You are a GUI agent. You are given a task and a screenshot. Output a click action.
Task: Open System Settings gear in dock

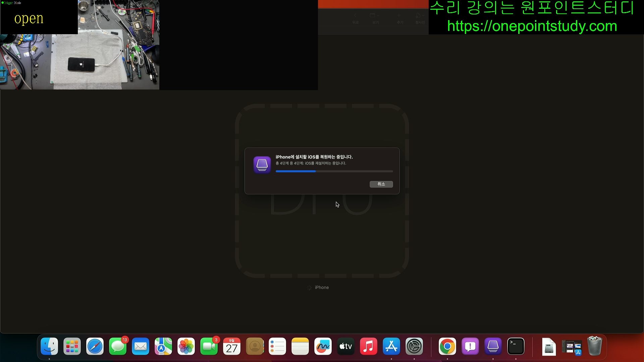414,346
